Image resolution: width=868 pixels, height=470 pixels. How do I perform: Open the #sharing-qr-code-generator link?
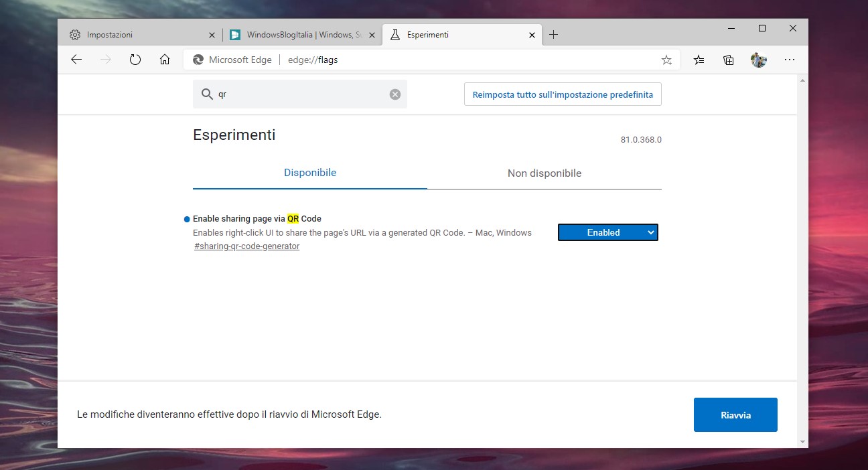point(247,246)
